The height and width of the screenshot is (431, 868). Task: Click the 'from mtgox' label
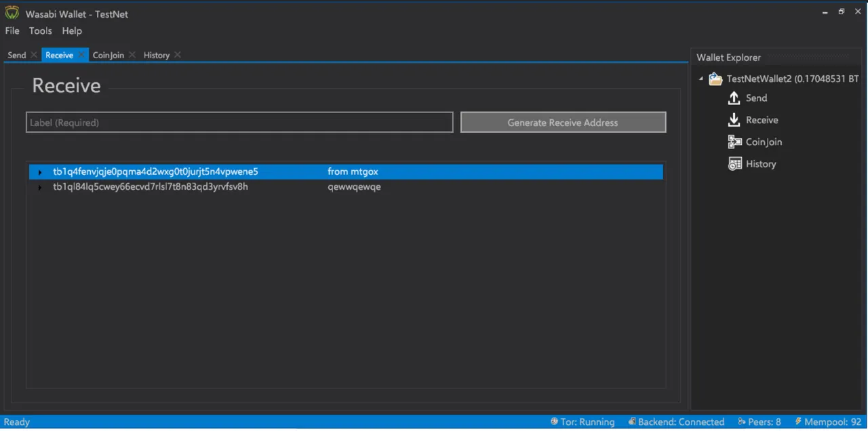point(353,171)
